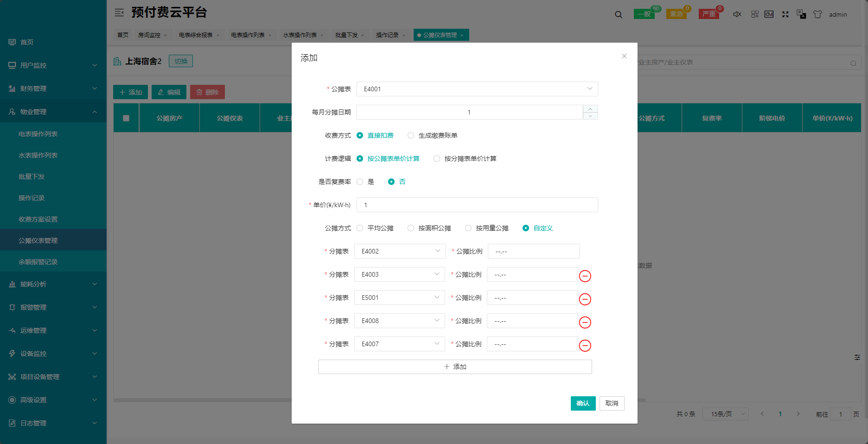
Task: Click the sidebar collapse hamburger icon
Action: point(119,13)
